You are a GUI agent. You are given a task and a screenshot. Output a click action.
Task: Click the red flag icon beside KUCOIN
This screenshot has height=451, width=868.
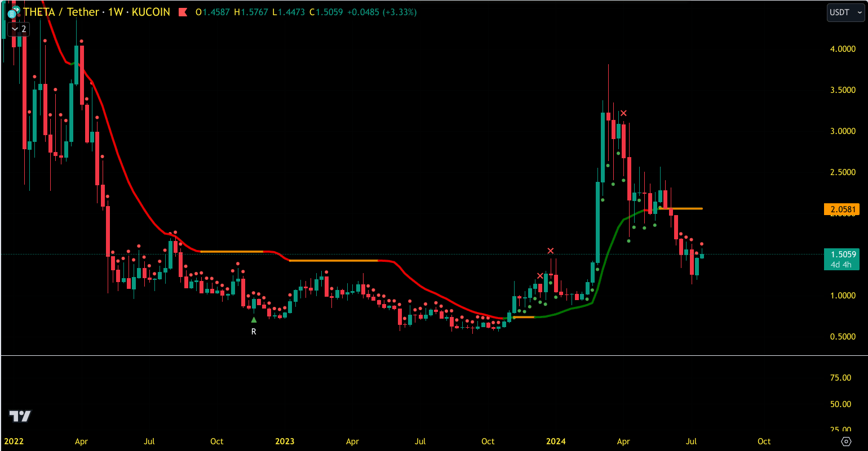click(183, 12)
